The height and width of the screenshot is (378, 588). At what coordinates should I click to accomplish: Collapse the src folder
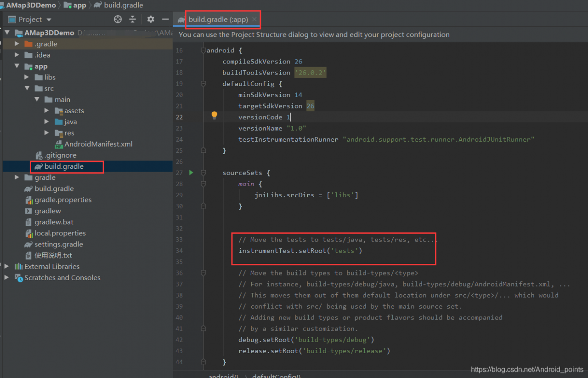(27, 88)
